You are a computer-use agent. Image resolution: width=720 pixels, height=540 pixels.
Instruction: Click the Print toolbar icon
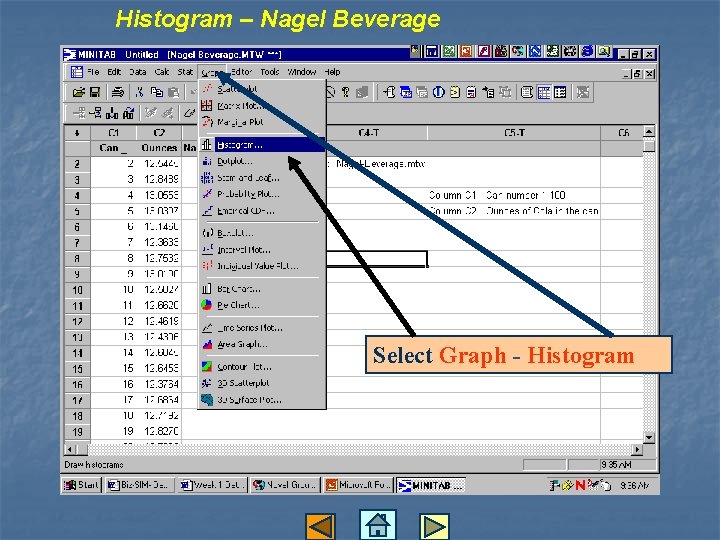tap(118, 93)
